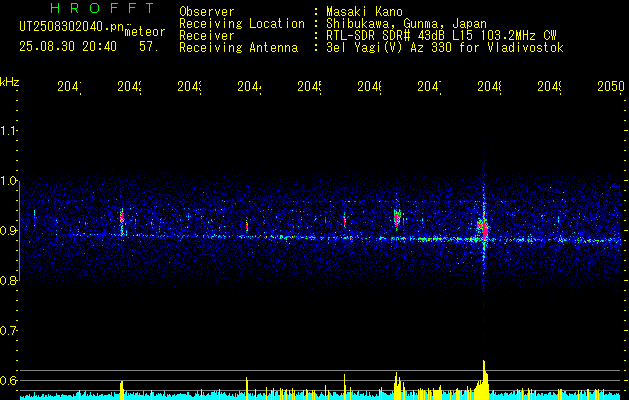Screen dimensions: 629x400
Task: Click the Receiving Antenna label
Action: point(238,48)
